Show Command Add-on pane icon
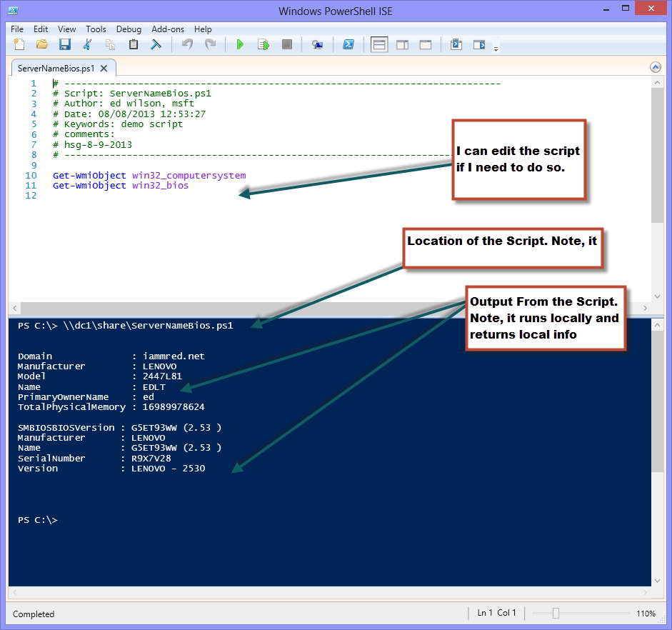 (479, 44)
